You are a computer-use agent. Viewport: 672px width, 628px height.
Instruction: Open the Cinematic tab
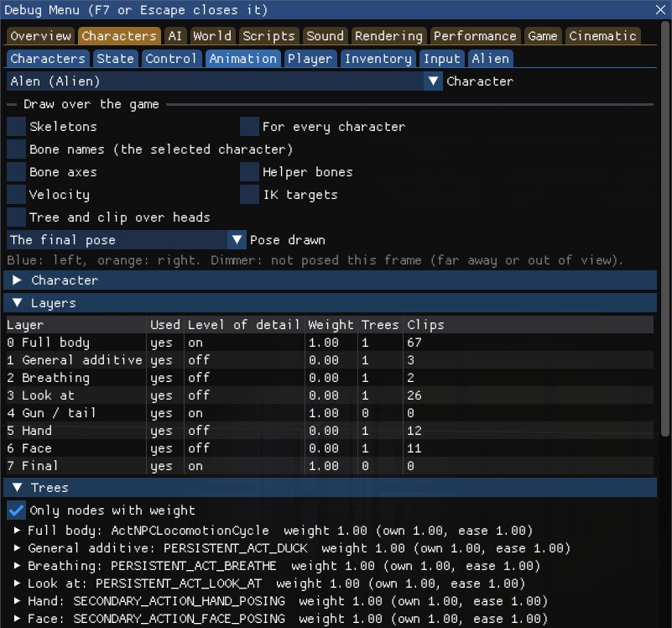click(602, 36)
